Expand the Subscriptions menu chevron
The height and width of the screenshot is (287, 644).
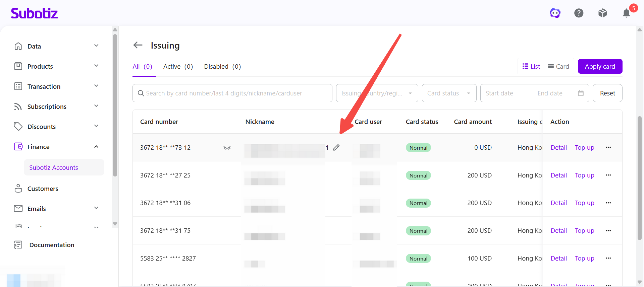point(96,106)
